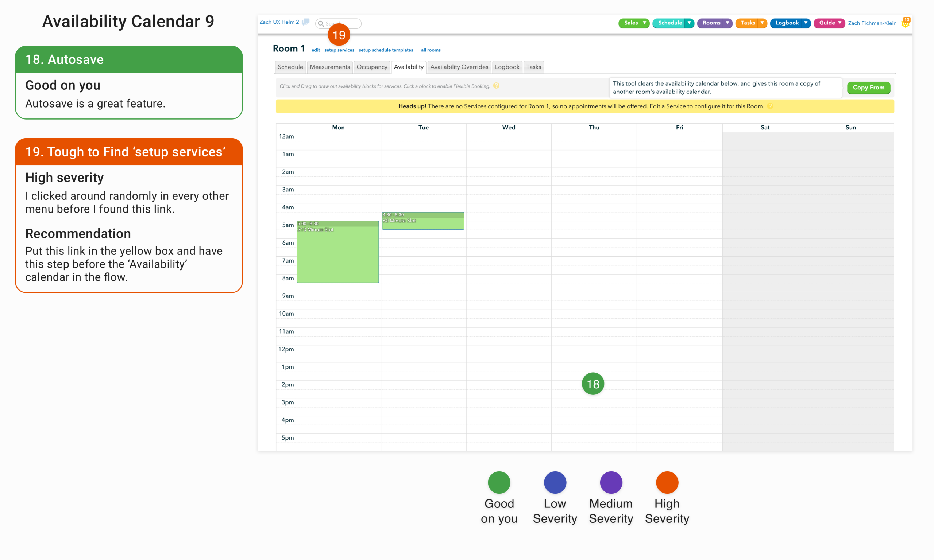This screenshot has width=934, height=560.
Task: Click the search magnifier icon
Action: pyautogui.click(x=321, y=24)
